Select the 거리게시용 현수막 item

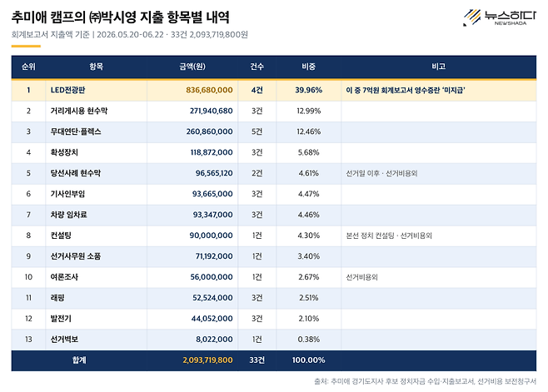[x=79, y=111]
